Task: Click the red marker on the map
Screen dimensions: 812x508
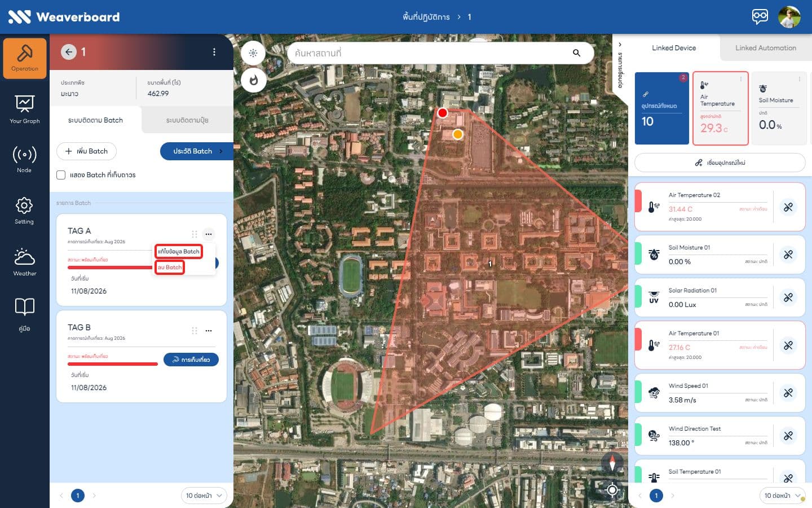Action: coord(443,113)
